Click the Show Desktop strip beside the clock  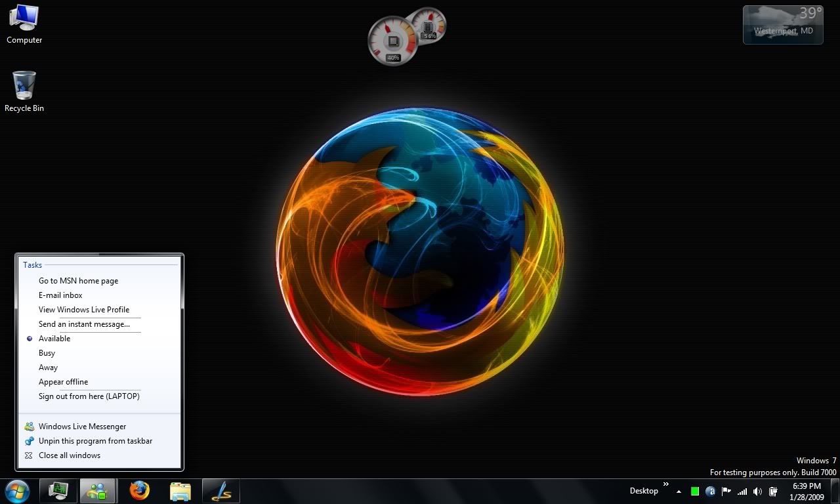[836, 491]
